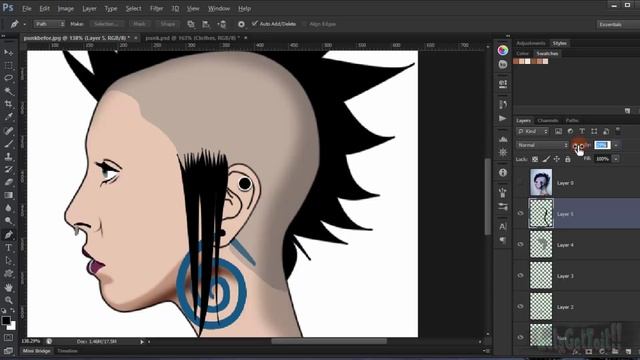Pick the first swatch in Swatches panel
Screen dimensions: 640x360
[x=516, y=61]
